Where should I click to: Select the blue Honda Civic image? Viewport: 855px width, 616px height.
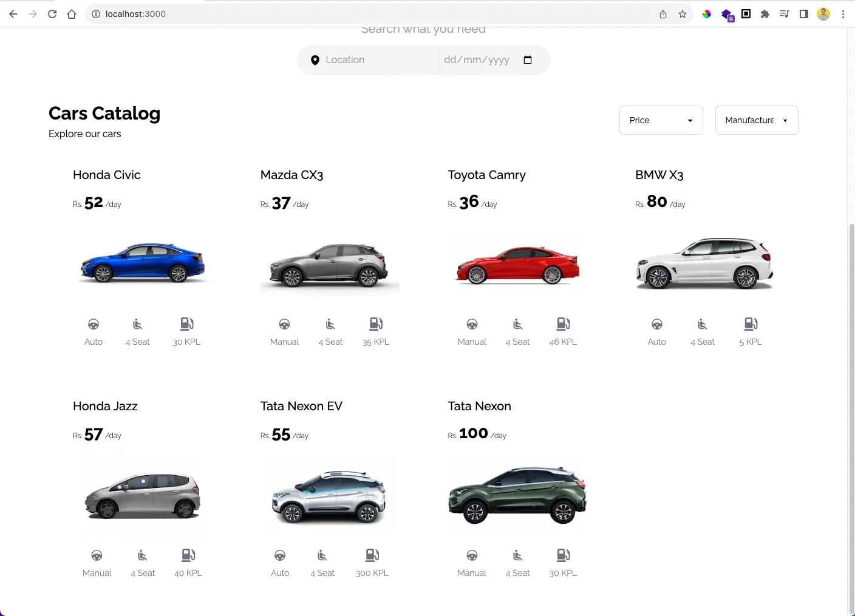(x=143, y=263)
